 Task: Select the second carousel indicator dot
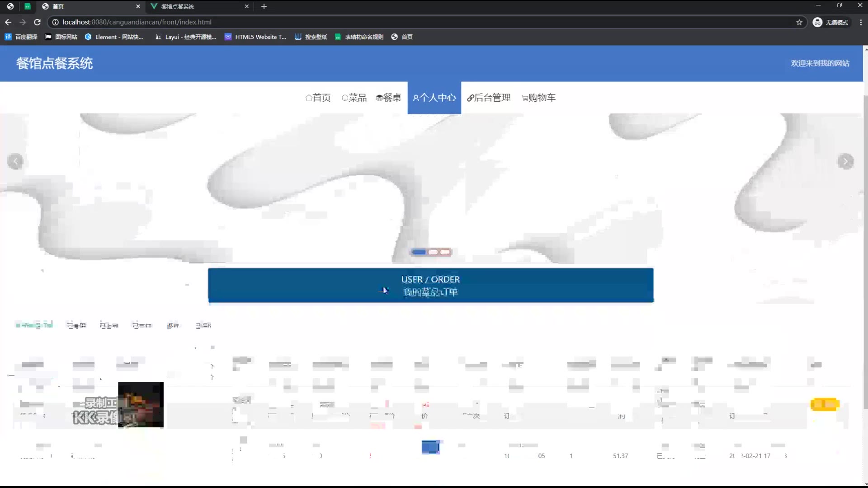[x=433, y=252]
